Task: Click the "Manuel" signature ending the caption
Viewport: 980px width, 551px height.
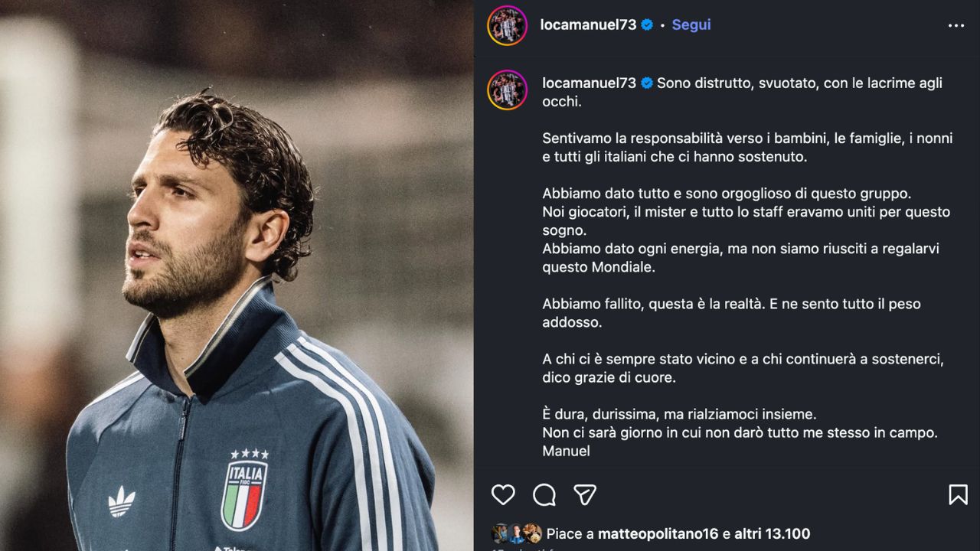Action: pos(566,451)
